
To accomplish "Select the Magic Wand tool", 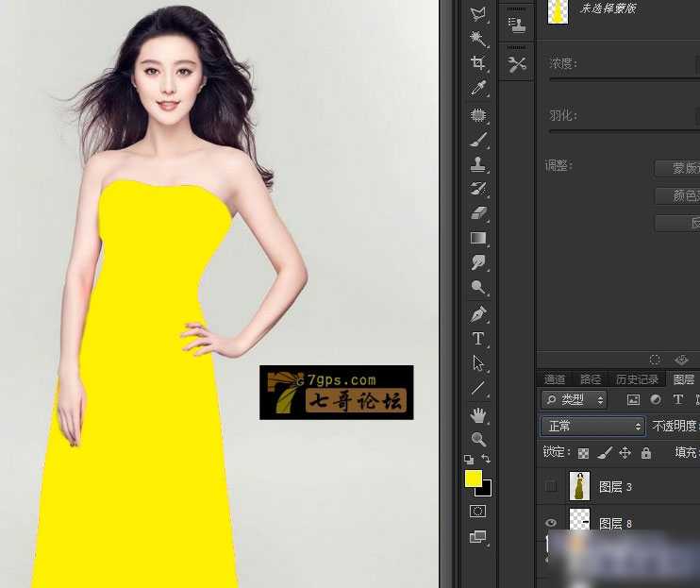I will click(478, 38).
